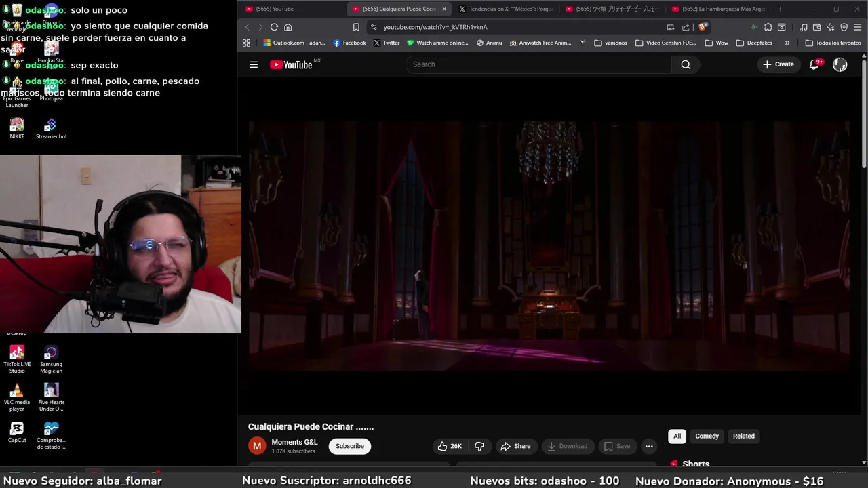Open YouTube notifications bell

tap(814, 64)
